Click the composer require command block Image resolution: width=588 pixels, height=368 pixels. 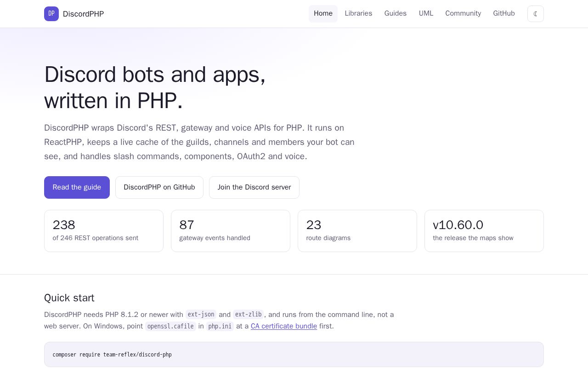[294, 355]
